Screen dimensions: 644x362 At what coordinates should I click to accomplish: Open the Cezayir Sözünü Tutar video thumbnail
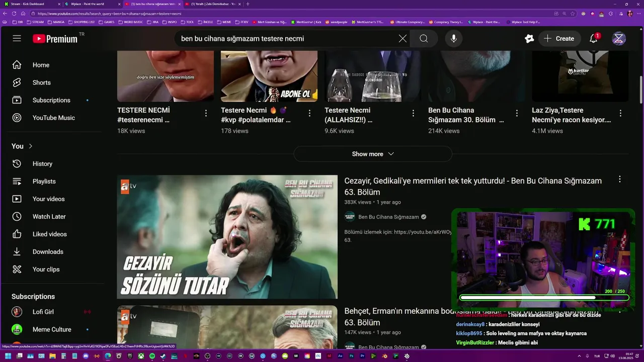[227, 237]
